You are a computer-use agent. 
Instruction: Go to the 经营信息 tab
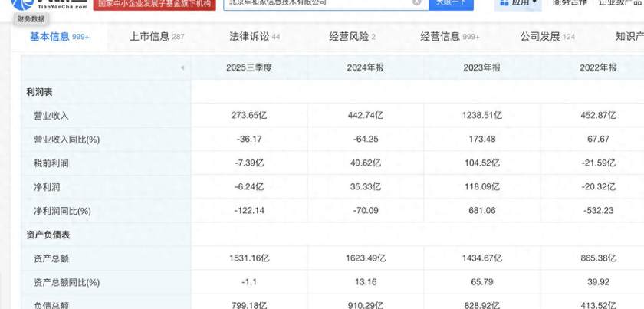pyautogui.click(x=449, y=36)
